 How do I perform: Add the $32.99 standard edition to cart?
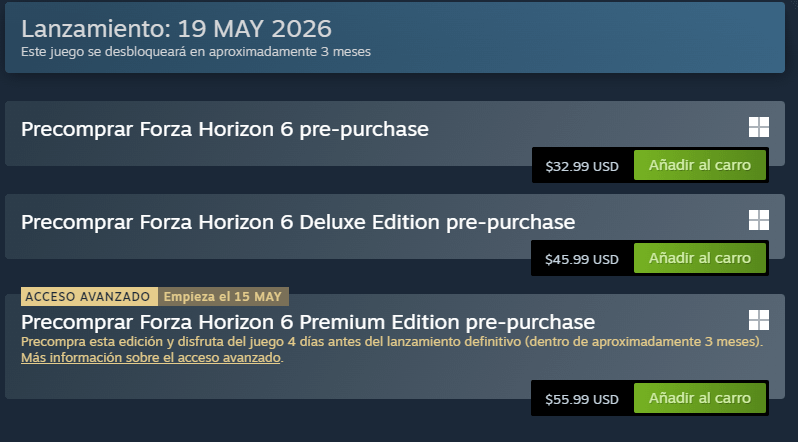[699, 164]
